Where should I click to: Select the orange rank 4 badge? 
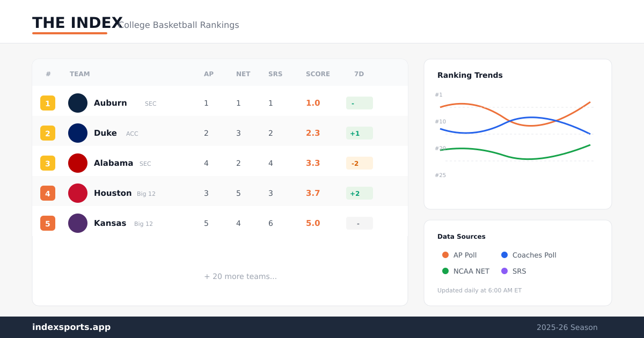coord(48,193)
